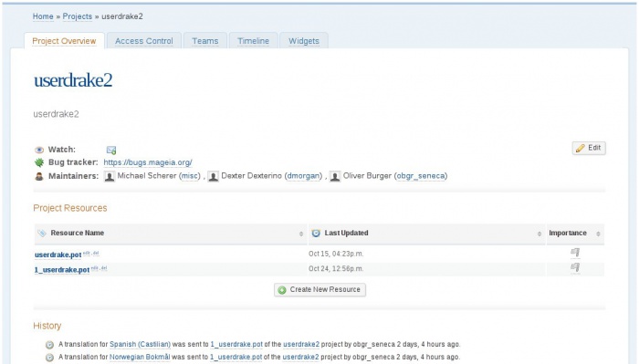This screenshot has height=364, width=639.
Task: Open userdrake2 link in Spanish history entry
Action: point(301,345)
